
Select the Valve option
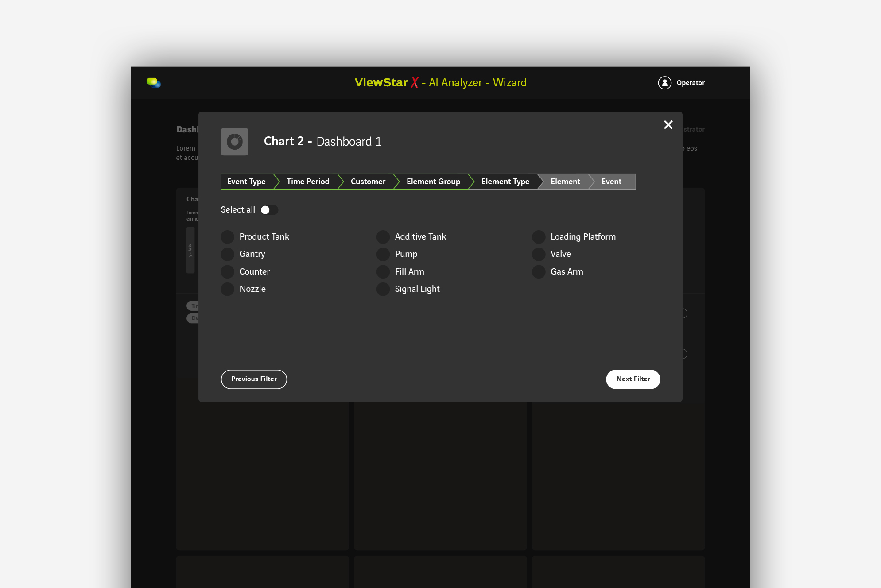[x=539, y=254]
